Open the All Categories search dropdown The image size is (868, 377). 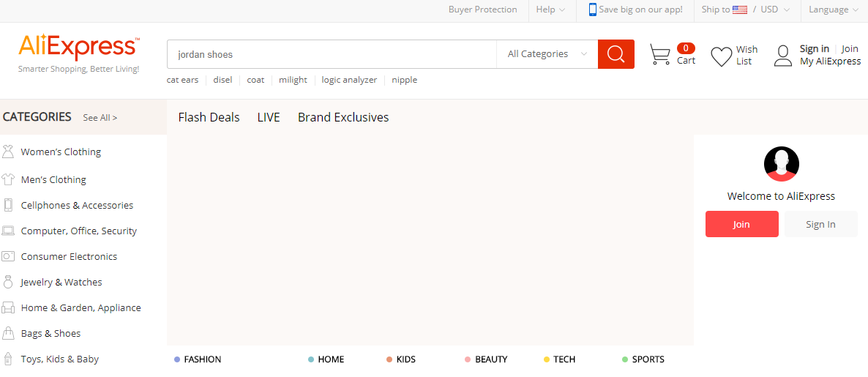[x=547, y=53]
